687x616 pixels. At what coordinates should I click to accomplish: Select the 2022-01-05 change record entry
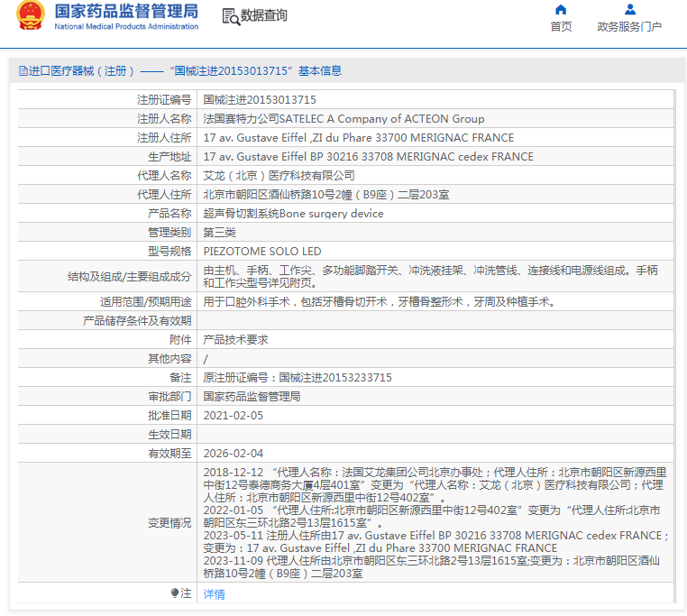click(x=432, y=517)
